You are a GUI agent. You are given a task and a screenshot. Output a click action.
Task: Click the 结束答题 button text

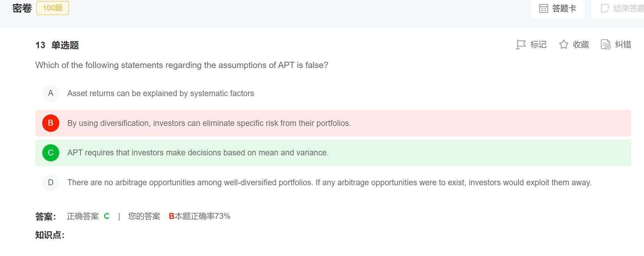point(628,8)
